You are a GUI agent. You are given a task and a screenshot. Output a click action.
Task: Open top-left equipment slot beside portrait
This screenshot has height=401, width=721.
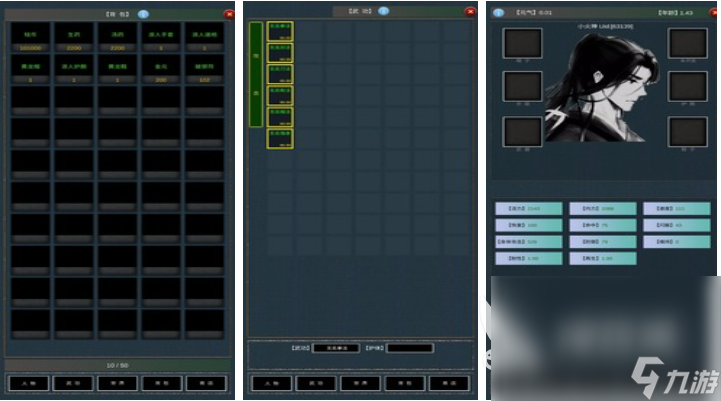522,43
